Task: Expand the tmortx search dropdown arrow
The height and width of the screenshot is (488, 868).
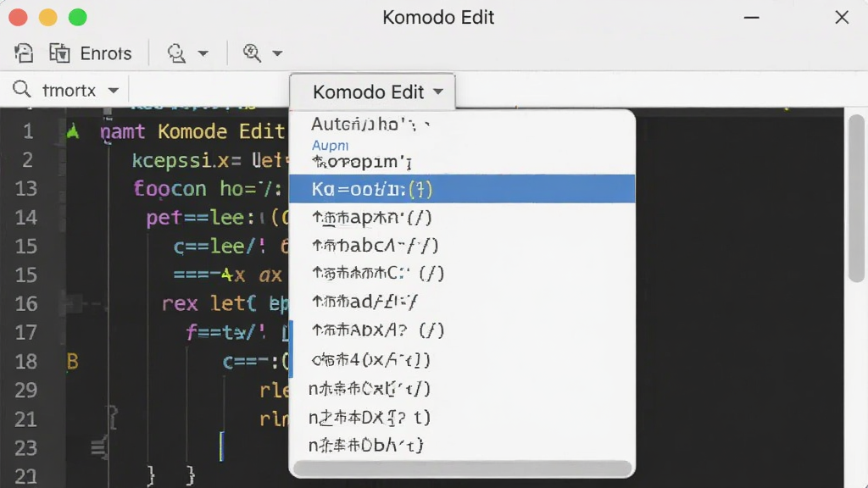Action: coord(114,90)
